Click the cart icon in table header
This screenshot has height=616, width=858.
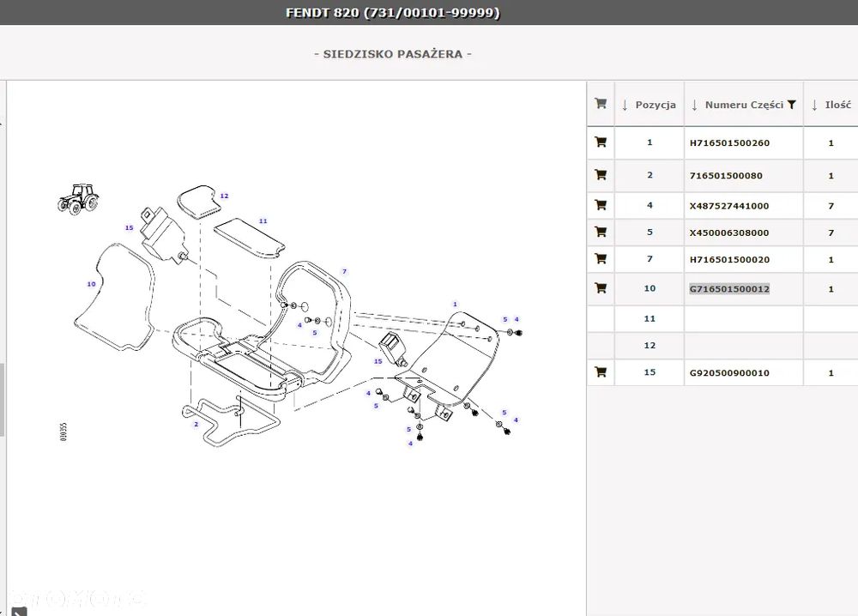601,104
